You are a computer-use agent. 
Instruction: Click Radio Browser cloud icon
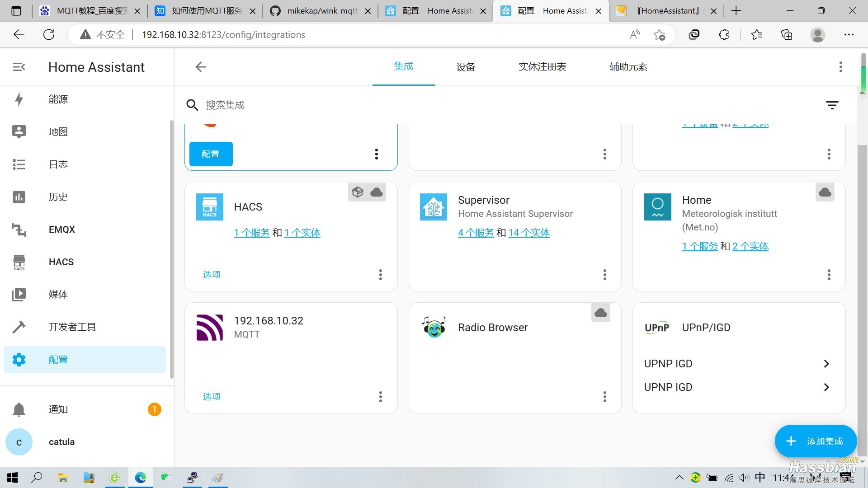coord(601,313)
